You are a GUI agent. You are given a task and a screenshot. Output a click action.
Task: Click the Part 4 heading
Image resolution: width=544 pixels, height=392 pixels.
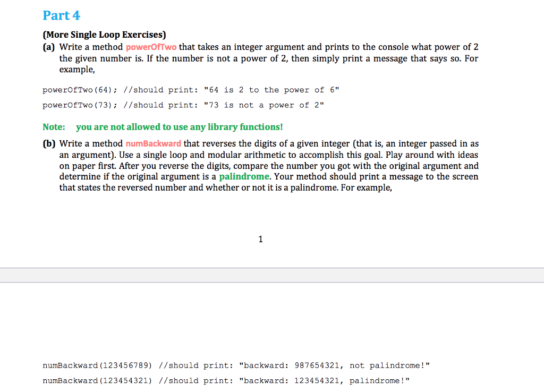pyautogui.click(x=61, y=15)
